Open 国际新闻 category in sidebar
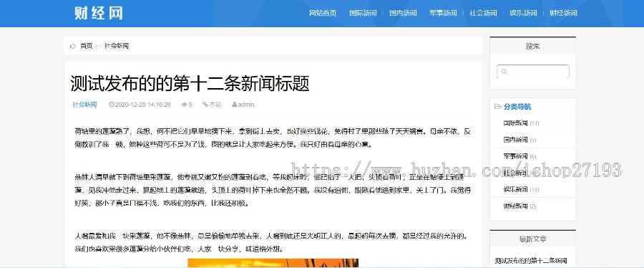Image resolution: width=644 pixels, height=268 pixels. 515,123
